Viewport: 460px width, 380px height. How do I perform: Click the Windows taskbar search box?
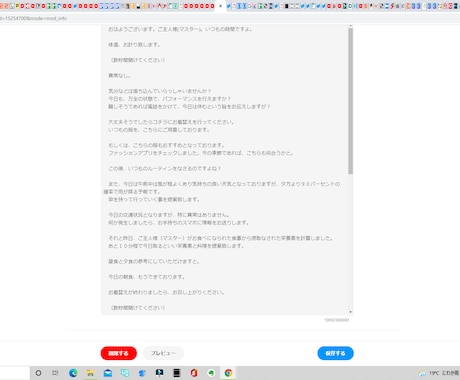15,373
